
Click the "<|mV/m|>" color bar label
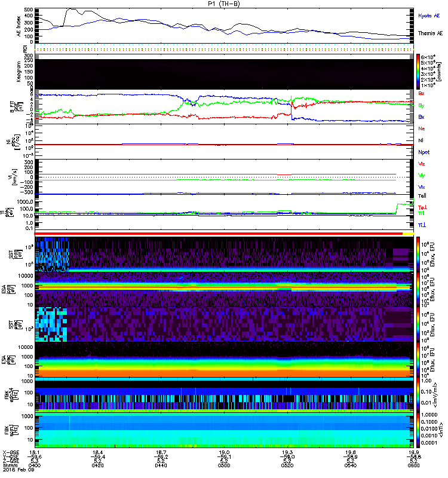(435, 395)
